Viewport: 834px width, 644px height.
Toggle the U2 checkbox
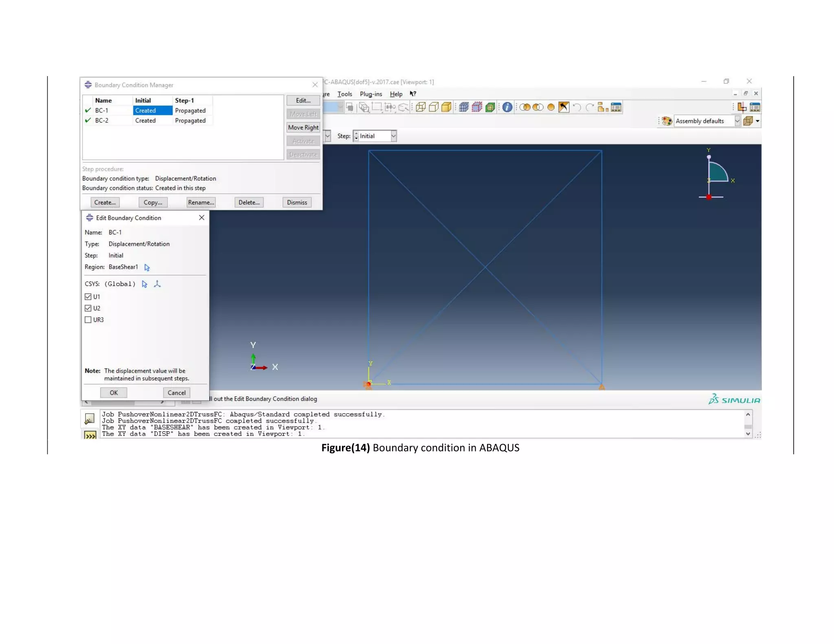(88, 308)
